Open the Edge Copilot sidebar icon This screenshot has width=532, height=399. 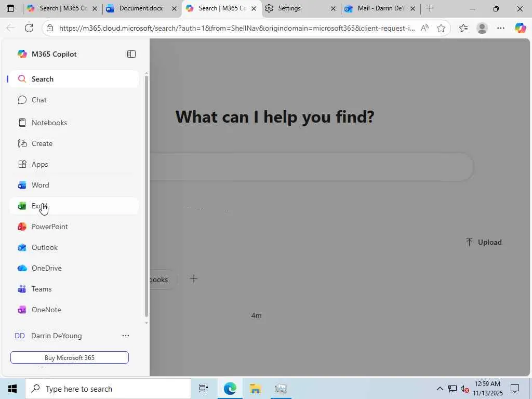click(521, 28)
